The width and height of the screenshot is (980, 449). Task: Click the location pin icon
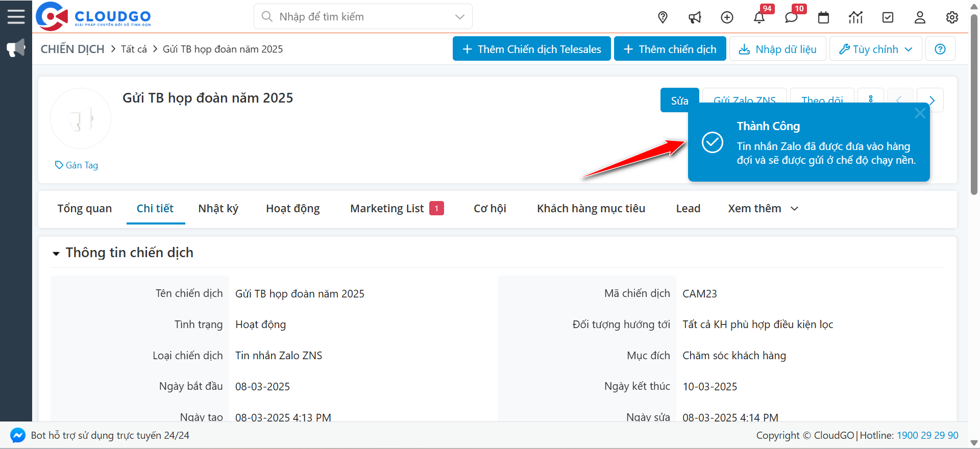point(663,17)
